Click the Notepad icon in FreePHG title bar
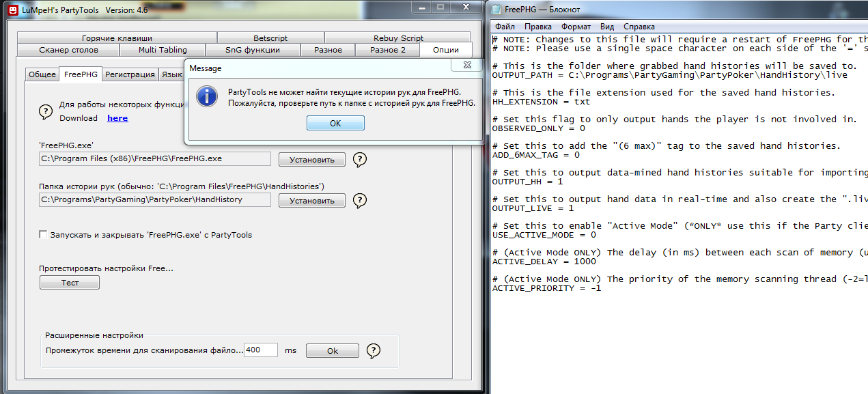This screenshot has height=394, width=868. click(496, 10)
